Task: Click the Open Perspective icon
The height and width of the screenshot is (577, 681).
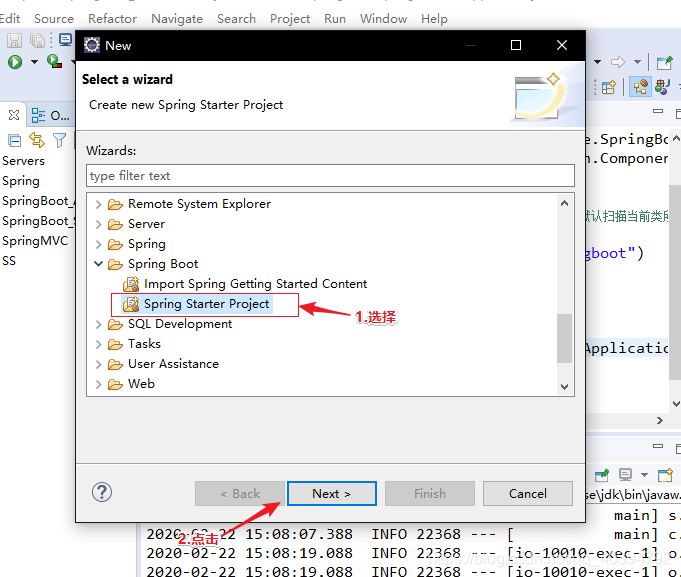Action: 608,87
